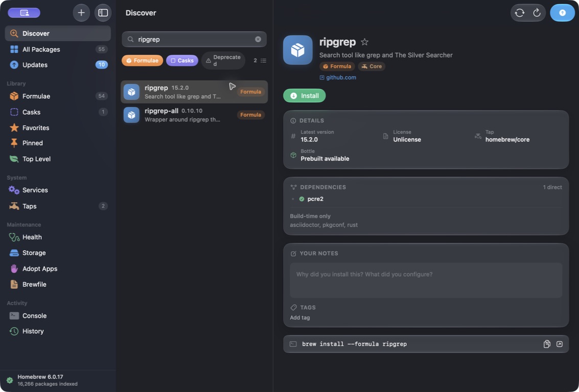Toggle the Casks filter chip
Viewport: 579px width, 392px height.
coord(182,60)
